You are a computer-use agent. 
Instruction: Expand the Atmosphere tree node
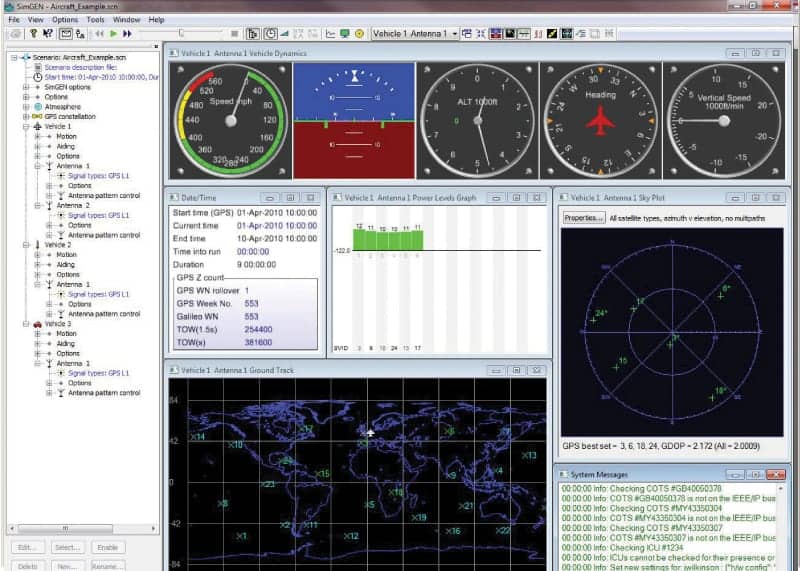(x=26, y=107)
